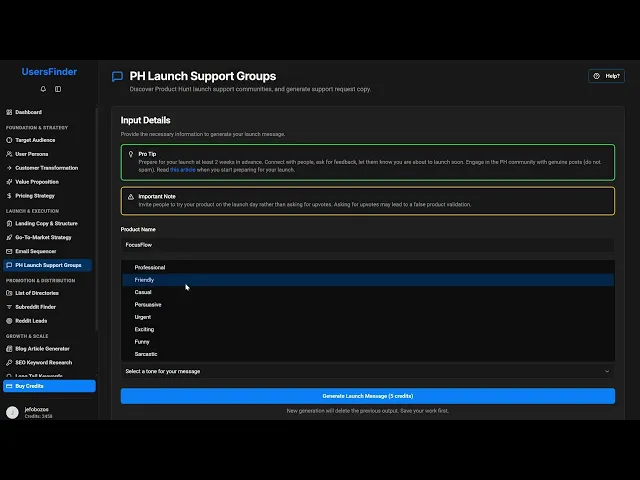Go to Dashboard
640x480 pixels.
[x=47, y=112]
